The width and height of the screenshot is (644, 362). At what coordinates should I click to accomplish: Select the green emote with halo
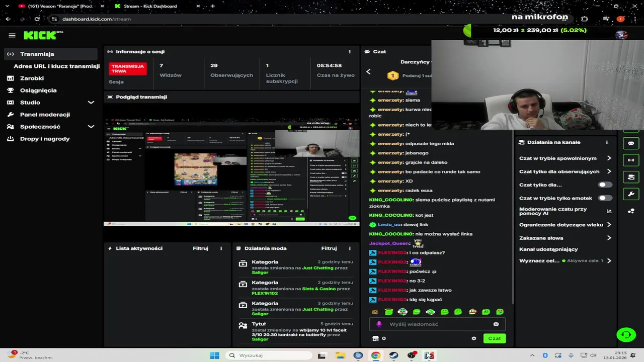(389, 312)
